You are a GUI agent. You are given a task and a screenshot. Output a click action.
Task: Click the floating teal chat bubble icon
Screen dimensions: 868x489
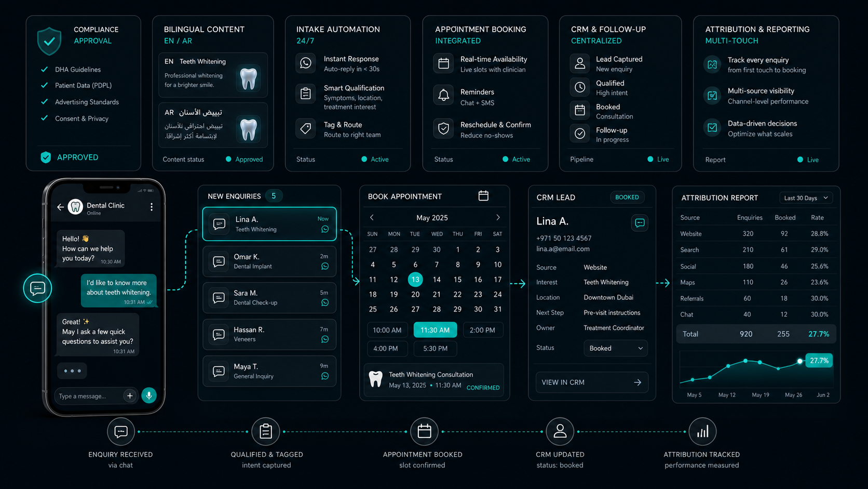point(37,288)
